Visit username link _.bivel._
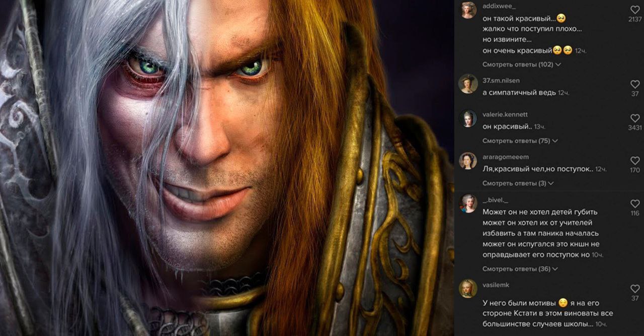The image size is (644, 336). 496,200
